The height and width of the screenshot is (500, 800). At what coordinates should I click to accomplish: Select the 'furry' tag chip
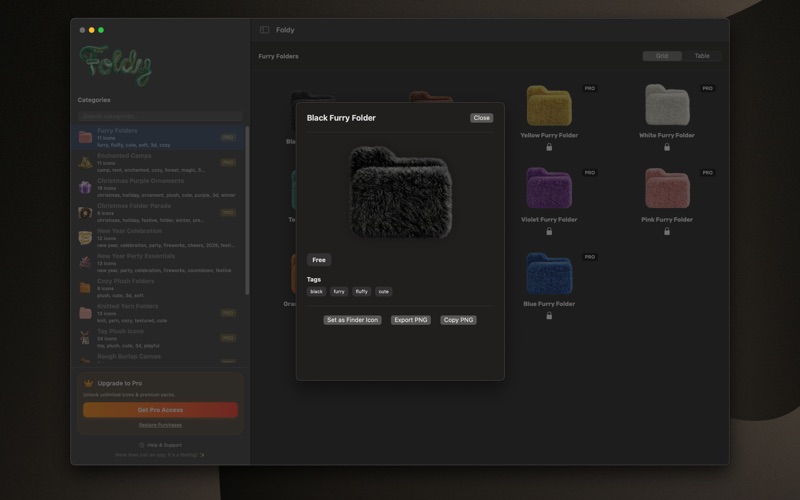click(339, 291)
